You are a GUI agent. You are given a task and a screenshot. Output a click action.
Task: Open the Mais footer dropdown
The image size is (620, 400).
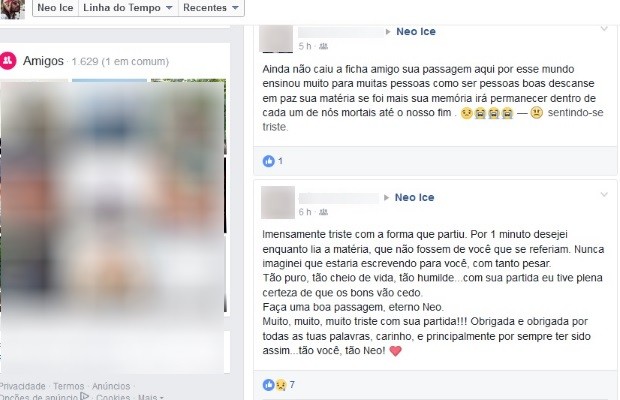pos(151,397)
